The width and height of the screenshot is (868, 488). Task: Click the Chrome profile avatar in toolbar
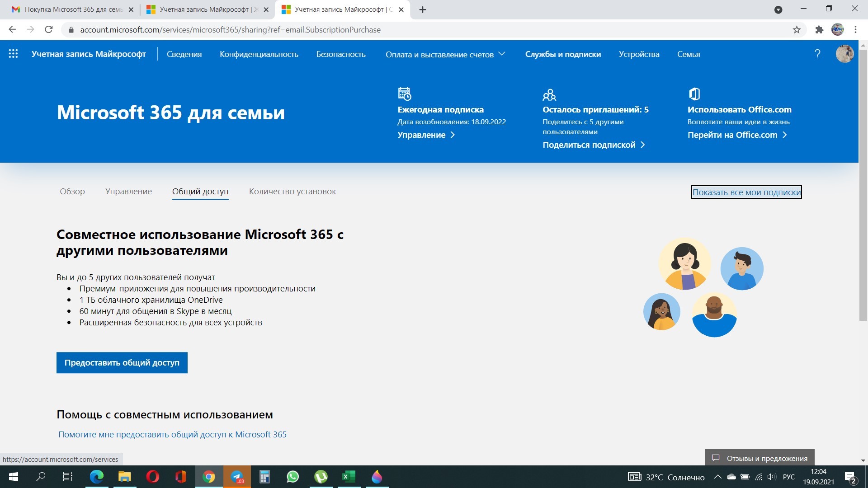click(x=837, y=30)
